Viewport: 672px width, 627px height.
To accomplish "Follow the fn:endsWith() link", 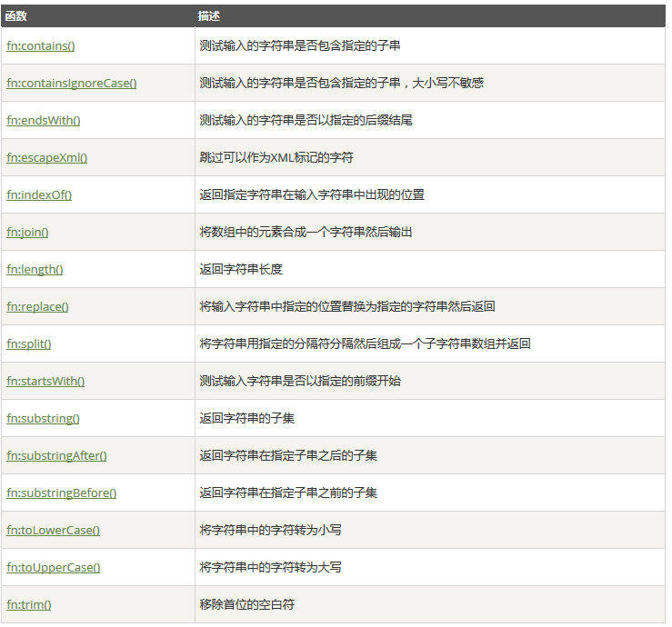I will pos(44,120).
